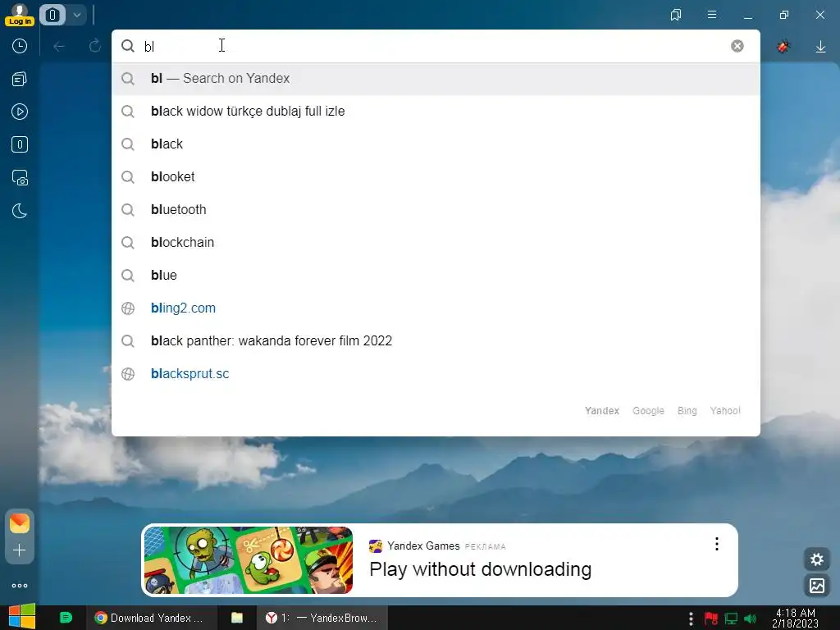840x630 pixels.
Task: Click inside the address bar field
Action: coord(435,46)
